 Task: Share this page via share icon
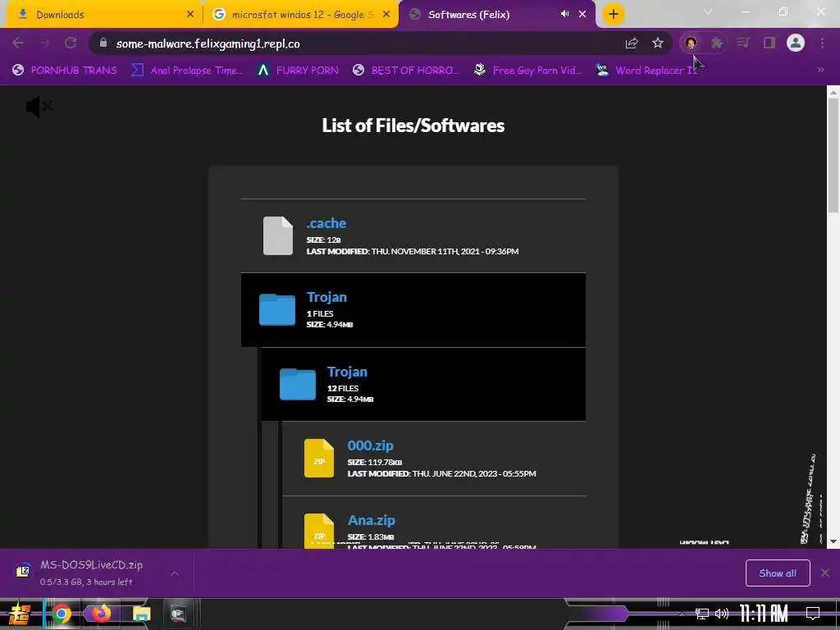[x=632, y=43]
